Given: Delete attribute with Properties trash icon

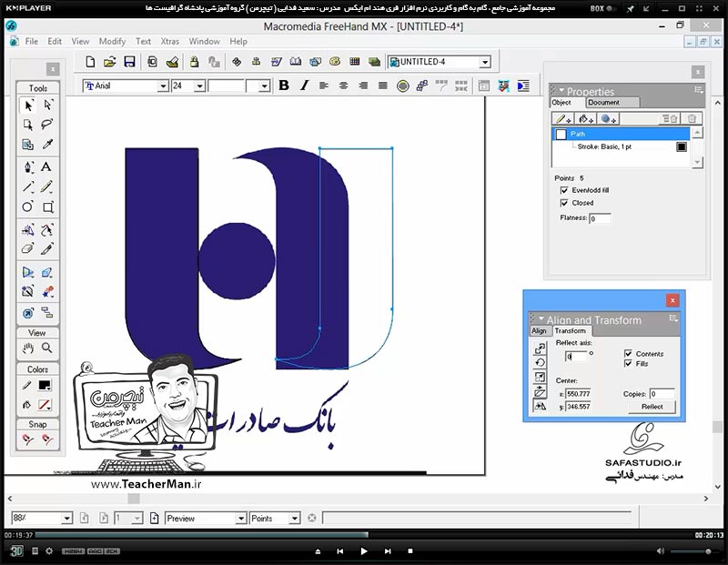Looking at the screenshot, I should click(x=692, y=119).
